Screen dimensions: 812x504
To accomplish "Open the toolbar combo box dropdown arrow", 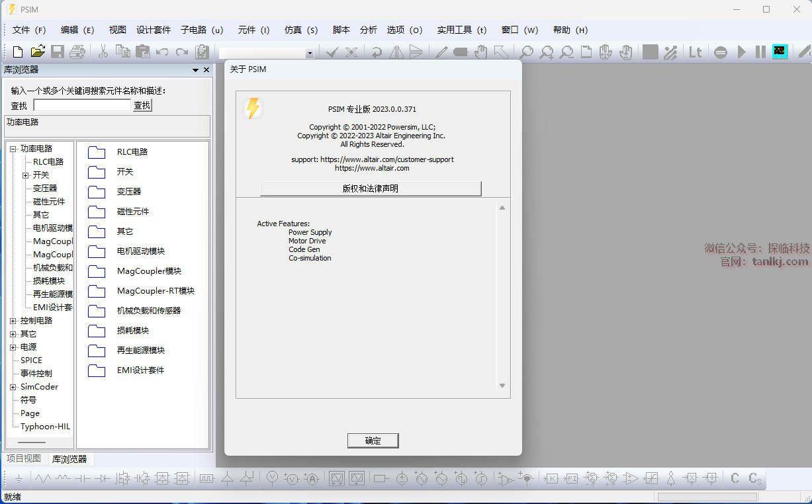I will coord(310,53).
